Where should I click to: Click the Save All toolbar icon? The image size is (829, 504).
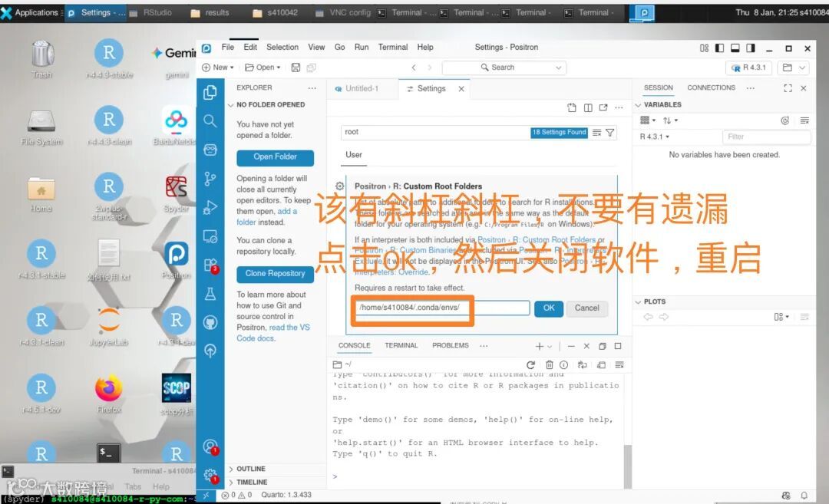click(x=312, y=68)
